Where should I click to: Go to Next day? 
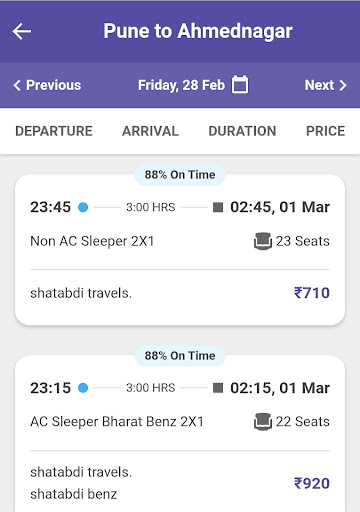pyautogui.click(x=326, y=85)
